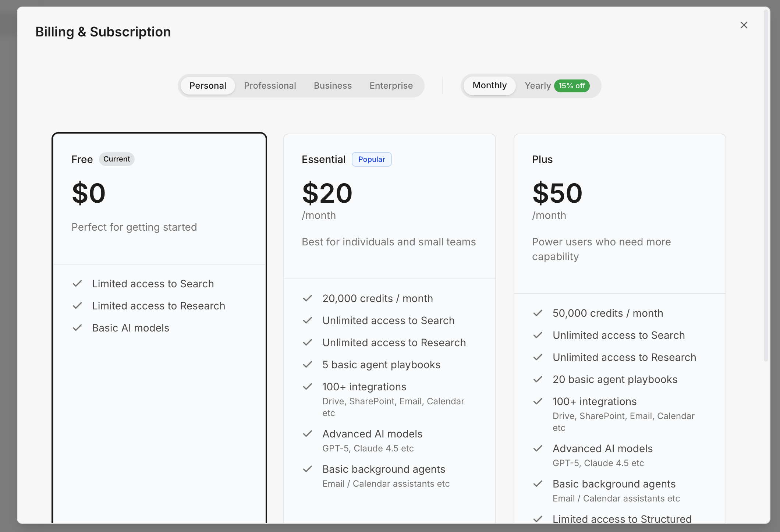780x532 pixels.
Task: Click checkmark beside Limited access to Search
Action: [77, 284]
